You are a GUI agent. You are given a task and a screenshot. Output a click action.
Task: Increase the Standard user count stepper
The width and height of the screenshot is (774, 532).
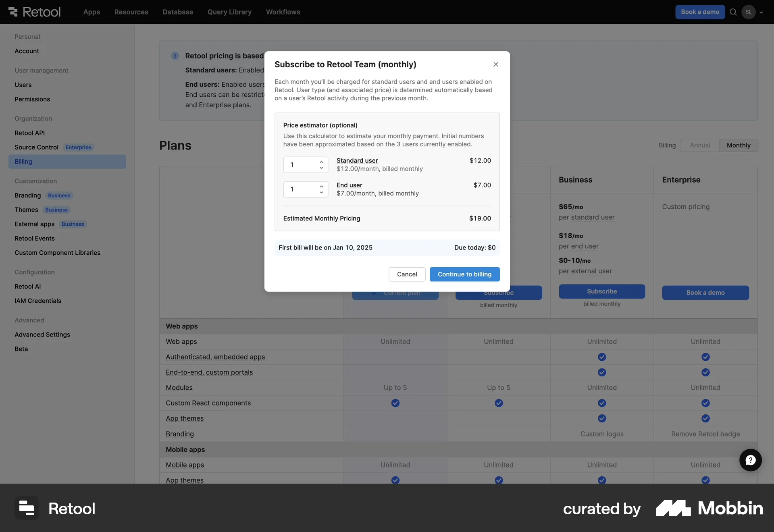click(x=321, y=162)
